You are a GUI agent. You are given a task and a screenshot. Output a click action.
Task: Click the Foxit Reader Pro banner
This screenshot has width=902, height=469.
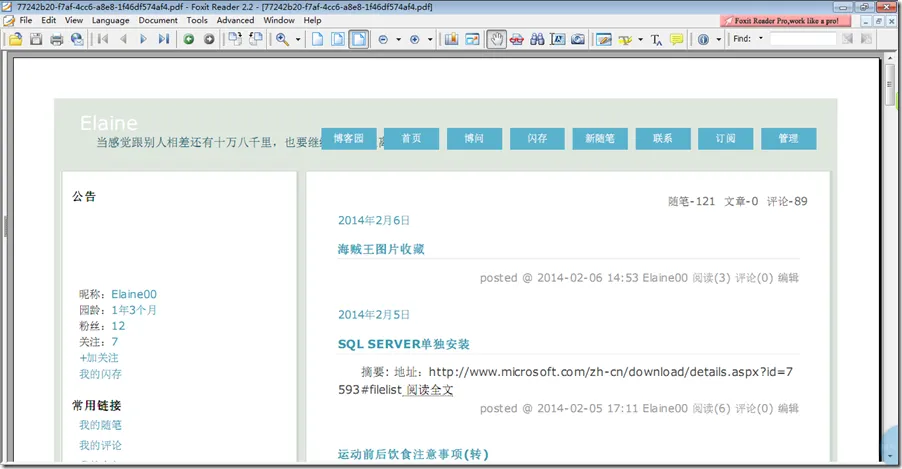(x=786, y=21)
